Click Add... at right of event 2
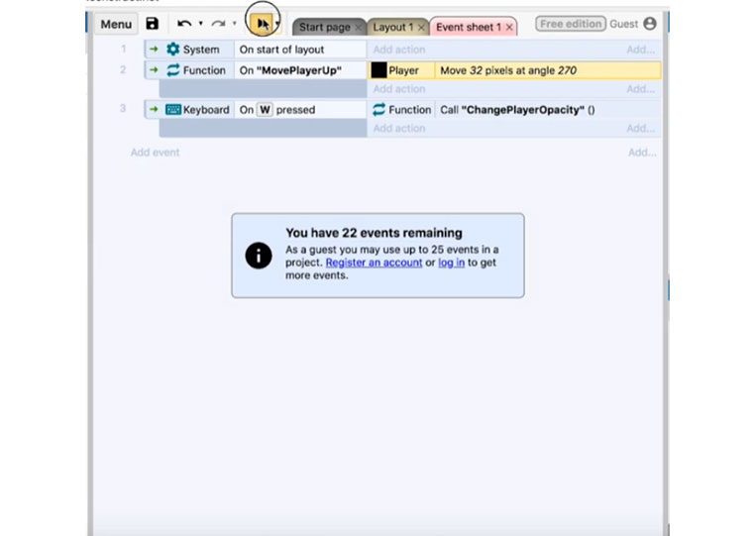This screenshot has height=536, width=756. point(641,89)
